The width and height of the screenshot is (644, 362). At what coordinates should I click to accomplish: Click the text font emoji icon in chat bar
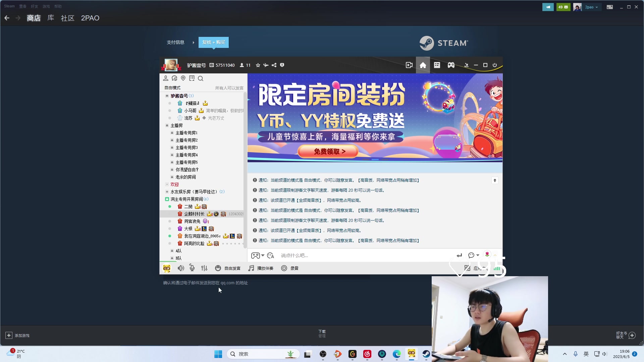[271, 256]
